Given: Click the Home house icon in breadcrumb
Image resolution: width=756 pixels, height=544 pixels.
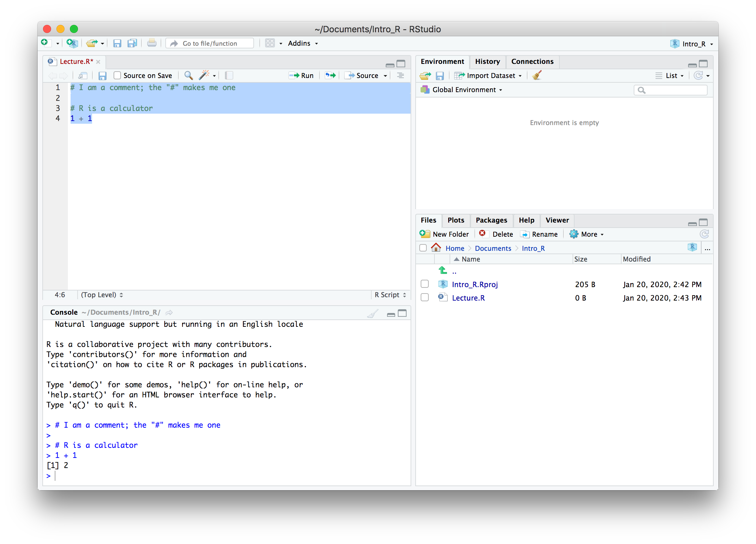Looking at the screenshot, I should (x=436, y=247).
